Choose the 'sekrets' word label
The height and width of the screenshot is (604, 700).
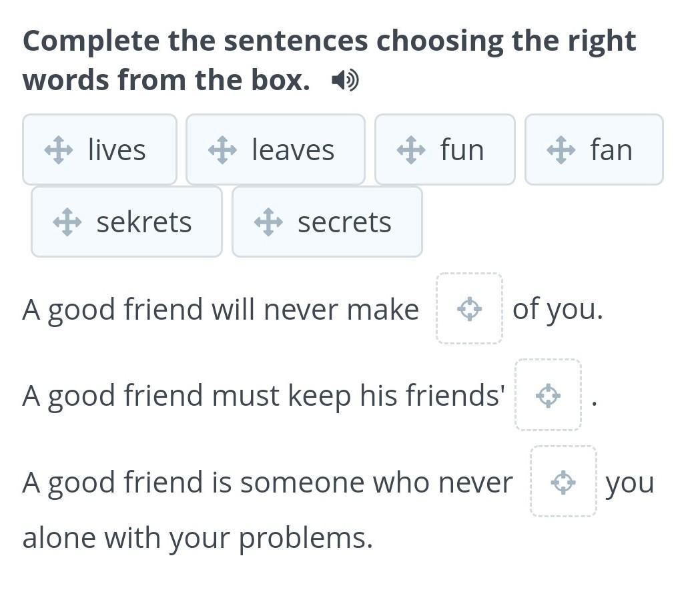(x=143, y=222)
